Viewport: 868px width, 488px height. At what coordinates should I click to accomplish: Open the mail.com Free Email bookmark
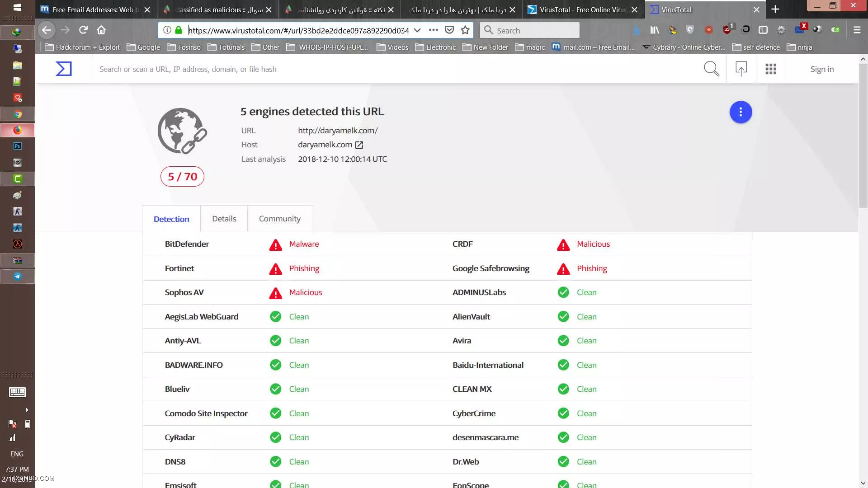(x=593, y=47)
